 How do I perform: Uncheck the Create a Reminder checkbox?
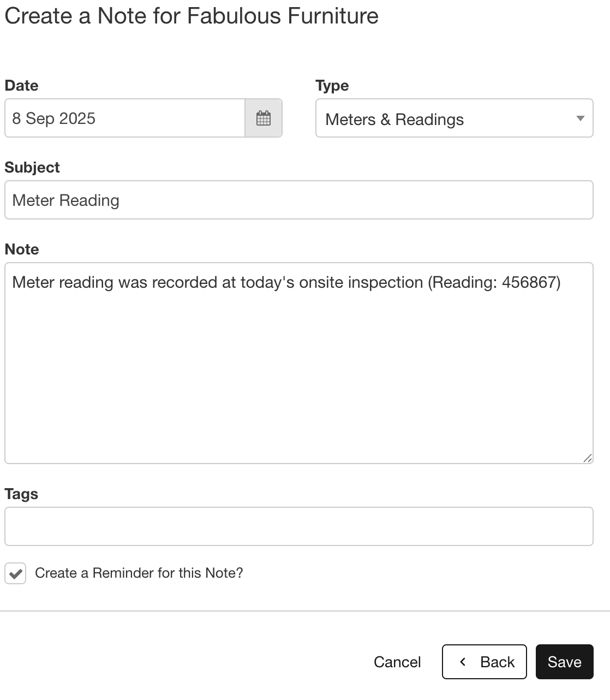(15, 573)
